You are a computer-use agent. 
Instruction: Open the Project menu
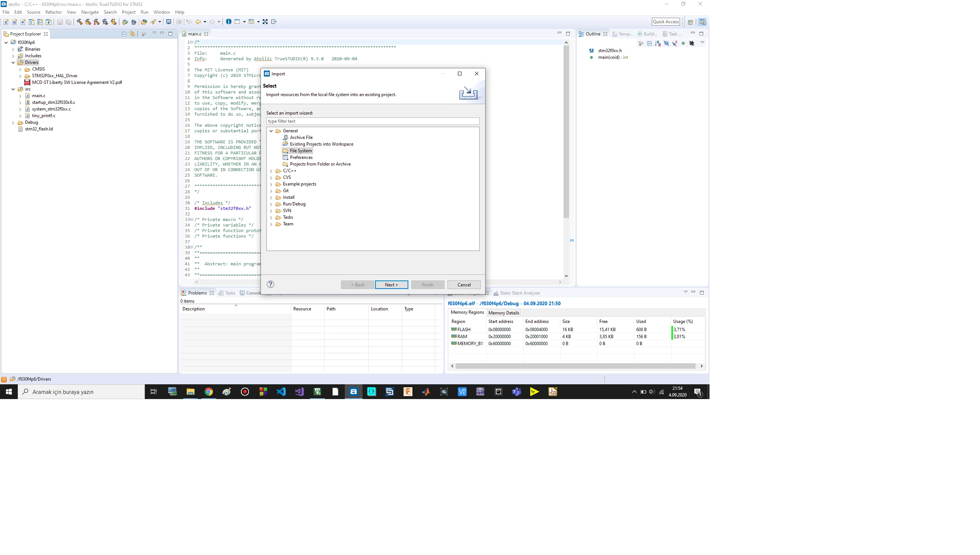[x=129, y=12]
